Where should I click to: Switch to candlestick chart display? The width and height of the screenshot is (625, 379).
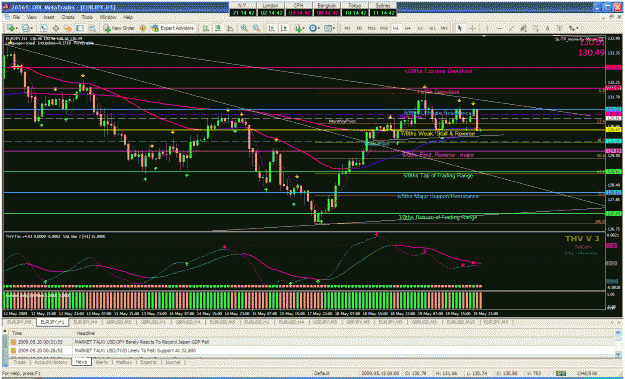click(x=218, y=28)
